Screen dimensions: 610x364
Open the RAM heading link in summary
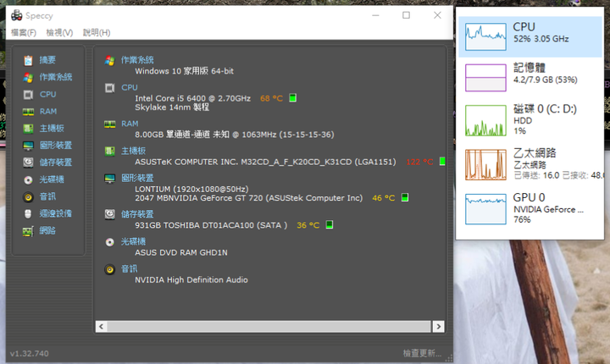130,124
